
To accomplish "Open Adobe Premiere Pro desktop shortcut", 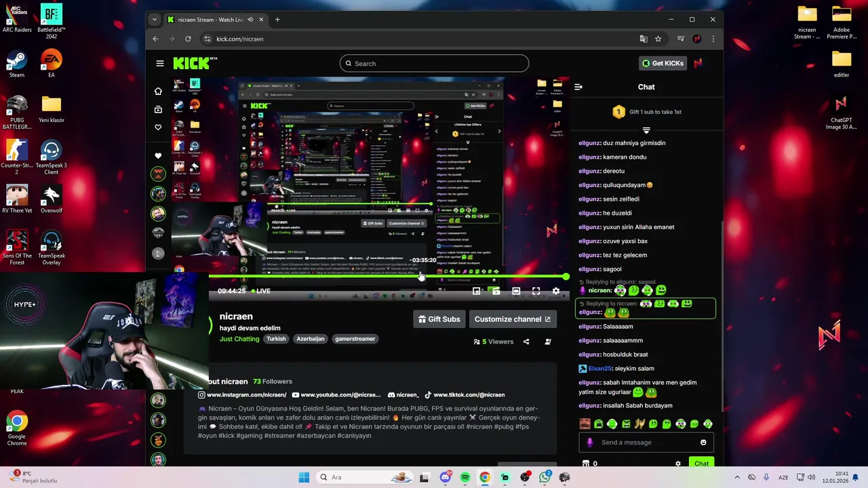I will click(842, 22).
